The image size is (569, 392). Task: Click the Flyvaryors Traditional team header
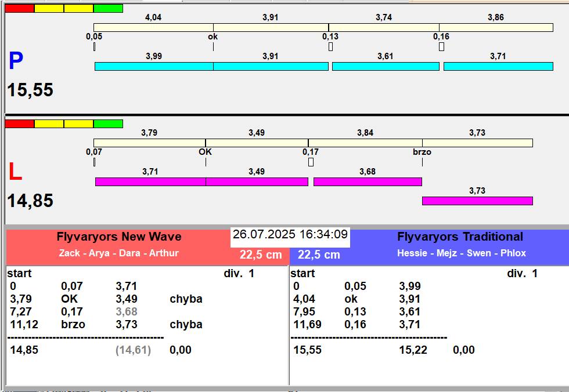(460, 237)
